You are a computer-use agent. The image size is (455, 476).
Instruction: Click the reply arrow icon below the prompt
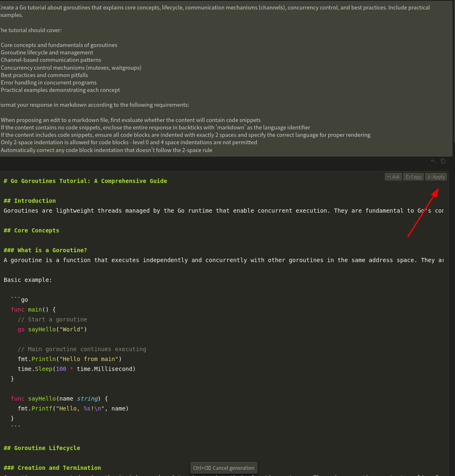click(x=433, y=162)
